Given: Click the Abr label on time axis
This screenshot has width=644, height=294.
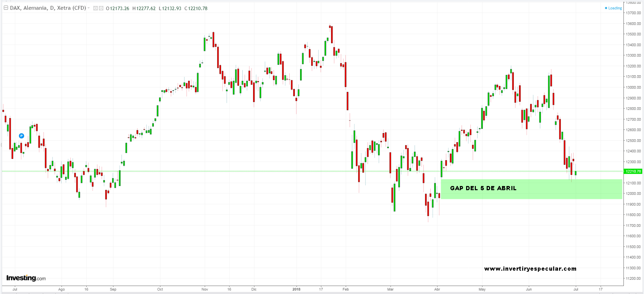Looking at the screenshot, I should [x=437, y=289].
